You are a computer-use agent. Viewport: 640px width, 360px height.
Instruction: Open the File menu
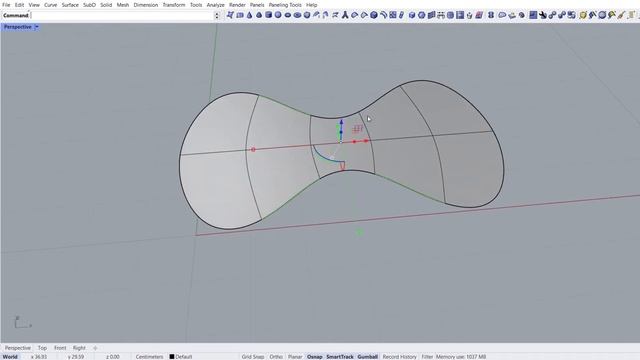point(6,5)
